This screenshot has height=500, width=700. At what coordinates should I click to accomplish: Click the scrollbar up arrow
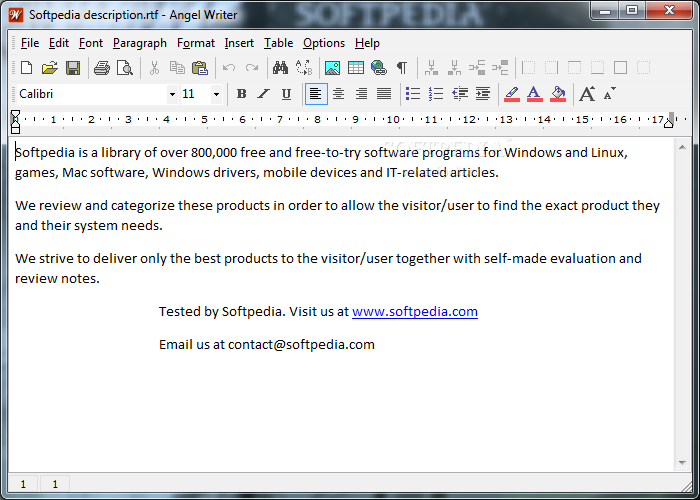[682, 147]
